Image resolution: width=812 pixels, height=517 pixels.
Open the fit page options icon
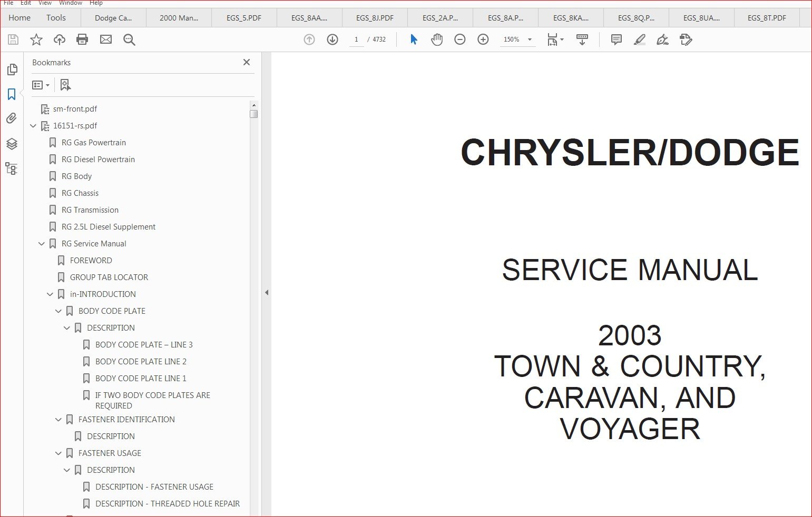point(555,39)
